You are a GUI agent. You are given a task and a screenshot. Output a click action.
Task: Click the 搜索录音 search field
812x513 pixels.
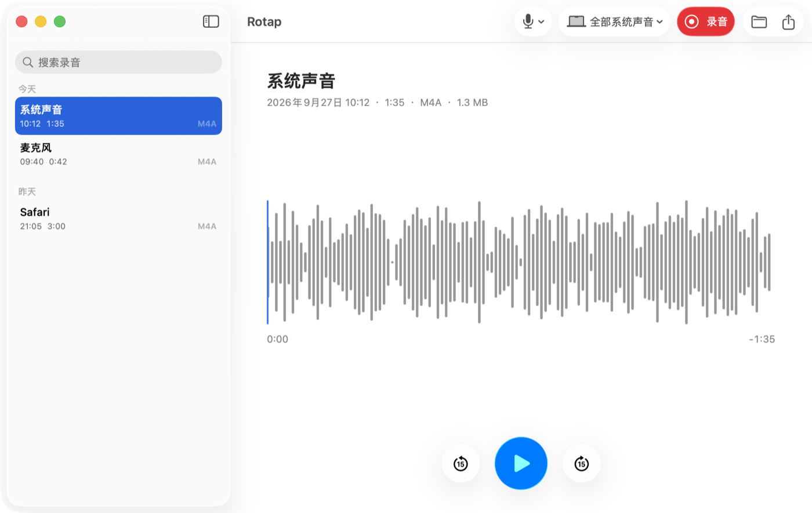(x=118, y=62)
